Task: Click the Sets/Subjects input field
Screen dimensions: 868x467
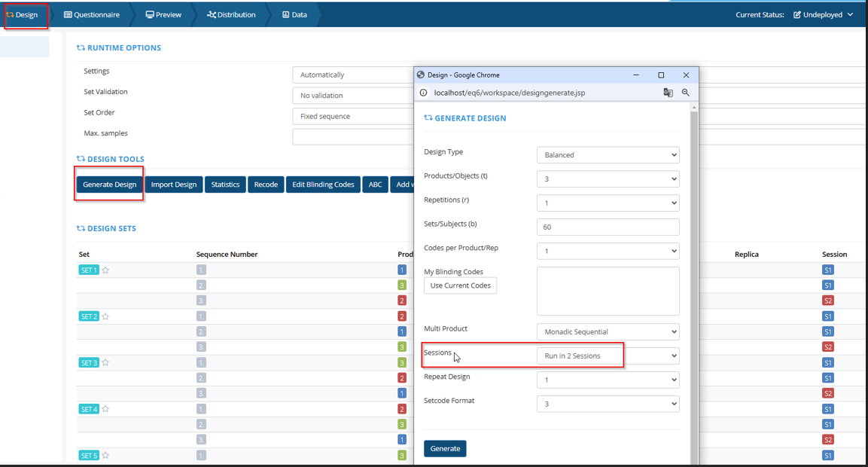Action: tap(608, 227)
